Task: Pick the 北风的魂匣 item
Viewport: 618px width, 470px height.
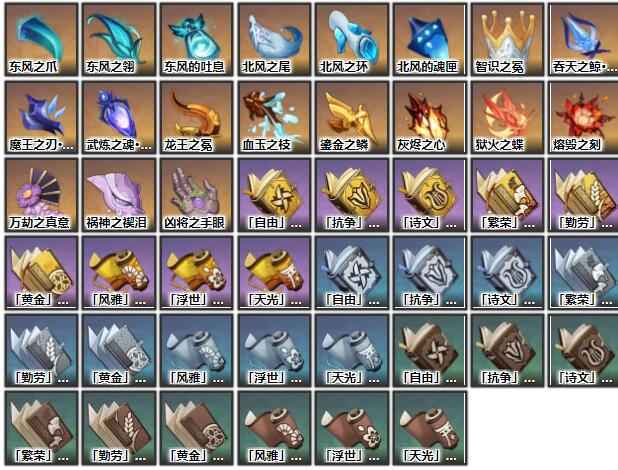Action: coord(430,39)
